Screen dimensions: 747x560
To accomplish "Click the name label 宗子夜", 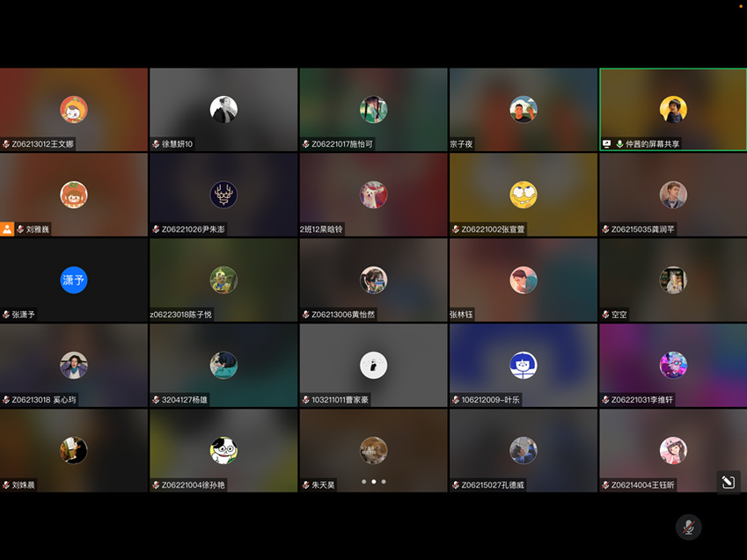I will tap(462, 144).
